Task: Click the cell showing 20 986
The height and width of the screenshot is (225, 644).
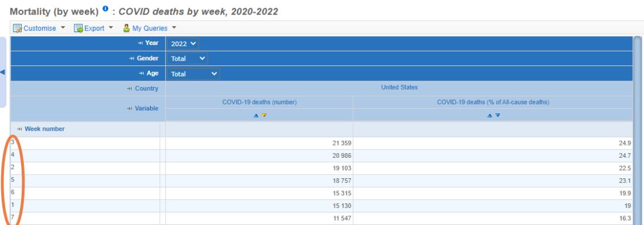Action: (259, 155)
